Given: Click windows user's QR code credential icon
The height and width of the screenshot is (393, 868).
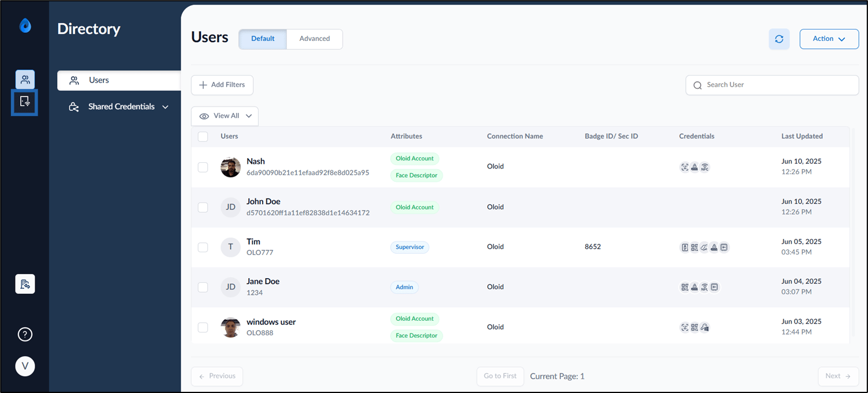Looking at the screenshot, I should 694,327.
